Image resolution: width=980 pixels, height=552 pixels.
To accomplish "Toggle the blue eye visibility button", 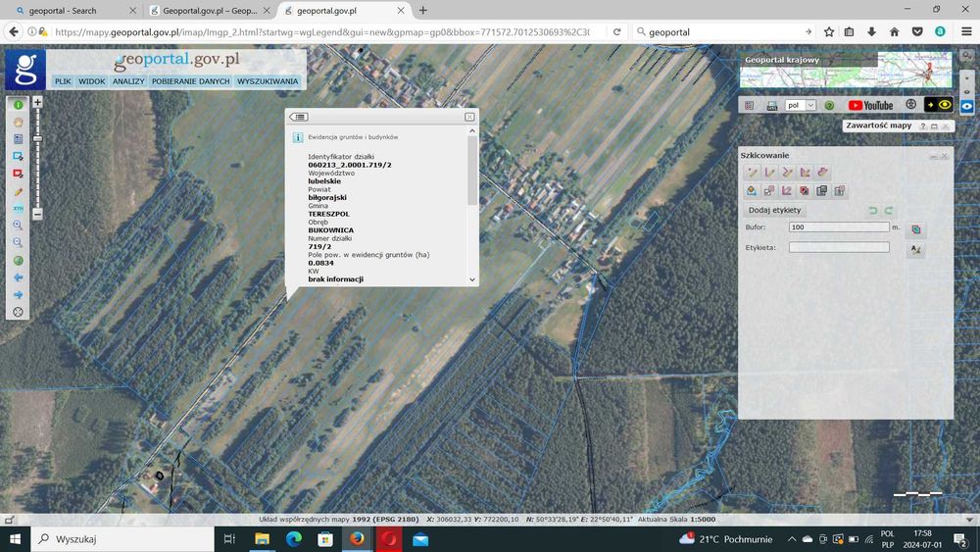I will 967,106.
